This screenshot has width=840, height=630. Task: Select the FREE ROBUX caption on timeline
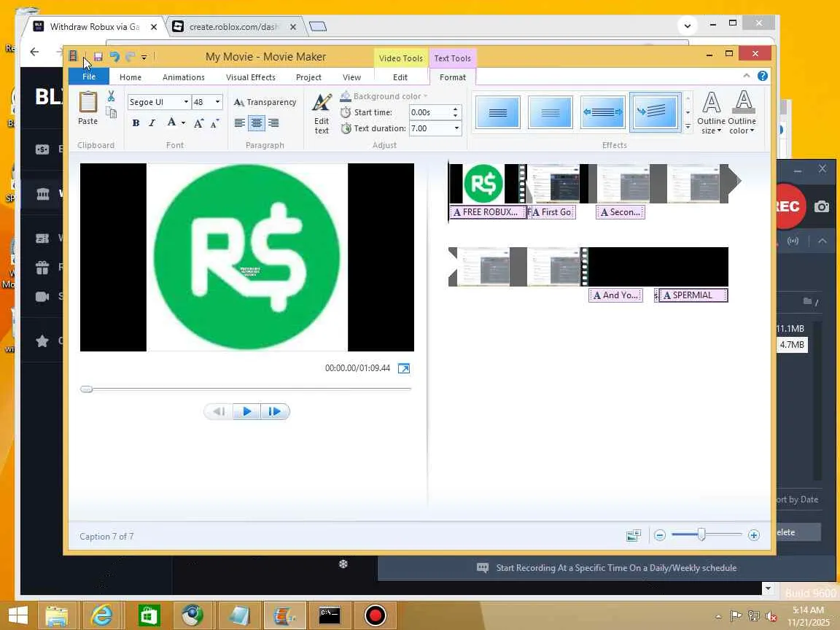[x=486, y=212]
